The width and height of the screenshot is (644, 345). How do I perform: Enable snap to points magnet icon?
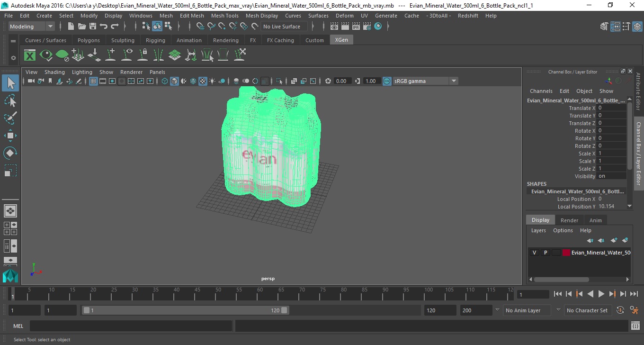pyautogui.click(x=222, y=27)
